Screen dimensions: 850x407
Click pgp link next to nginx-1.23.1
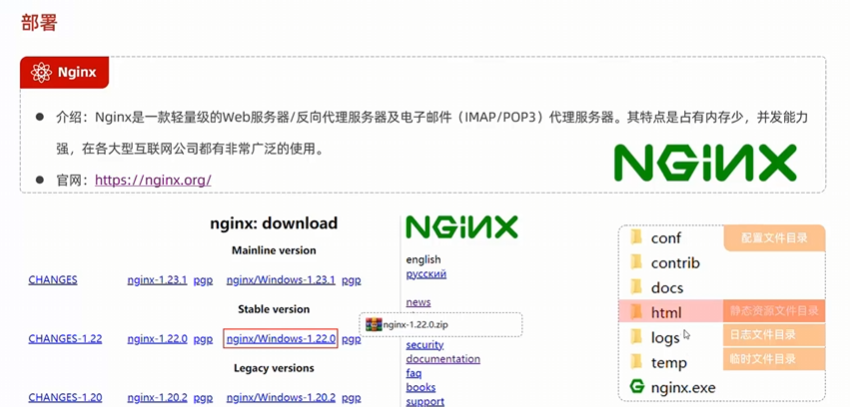tap(203, 281)
